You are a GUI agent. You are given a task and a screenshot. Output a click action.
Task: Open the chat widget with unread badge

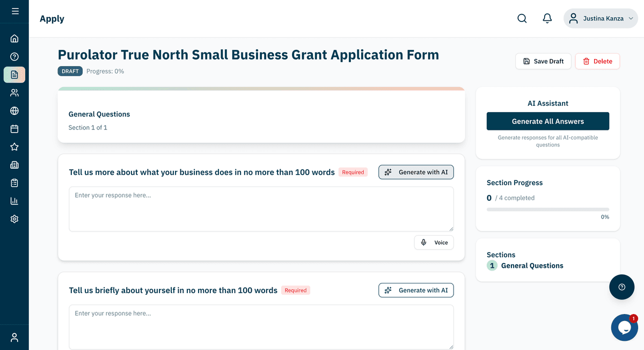624,327
